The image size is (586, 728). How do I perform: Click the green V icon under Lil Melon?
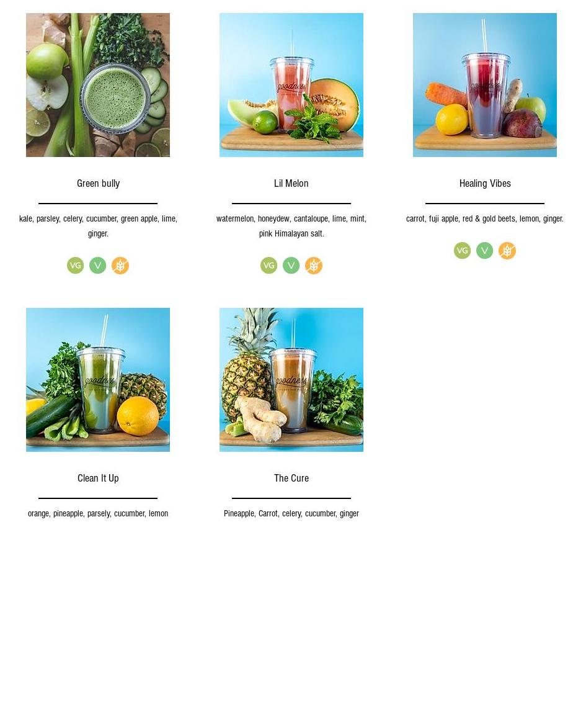pyautogui.click(x=291, y=266)
